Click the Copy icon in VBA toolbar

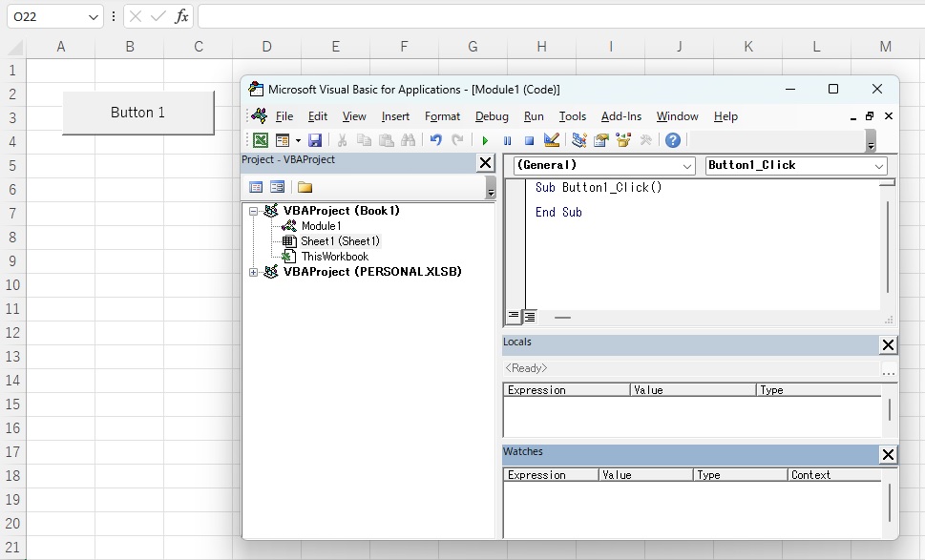point(364,140)
